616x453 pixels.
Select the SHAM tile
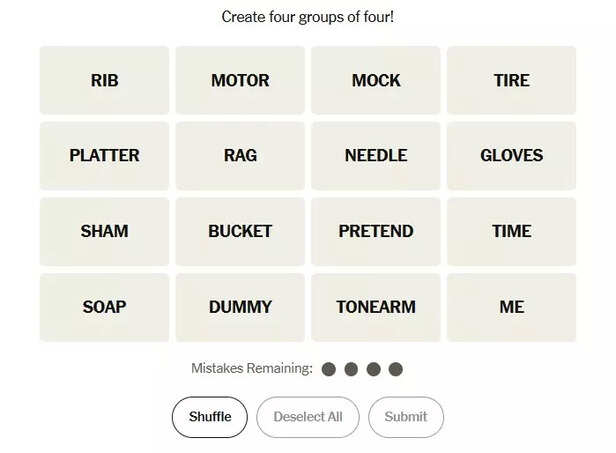coord(104,231)
